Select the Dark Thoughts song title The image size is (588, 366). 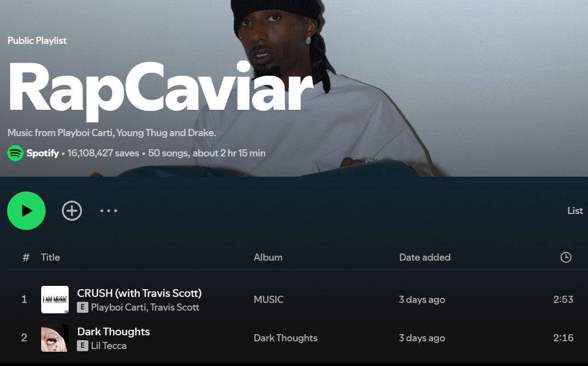(x=114, y=331)
